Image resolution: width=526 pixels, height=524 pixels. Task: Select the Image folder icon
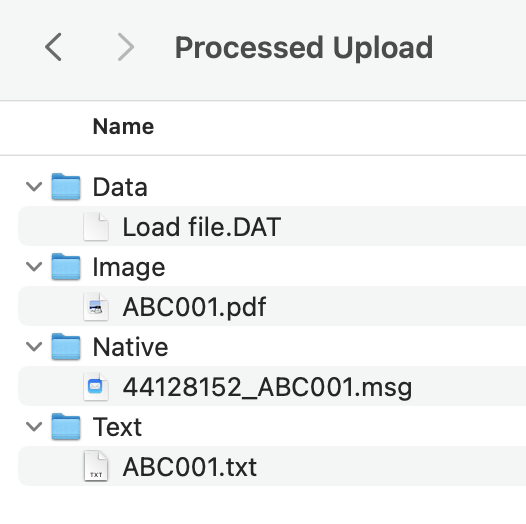[66, 267]
